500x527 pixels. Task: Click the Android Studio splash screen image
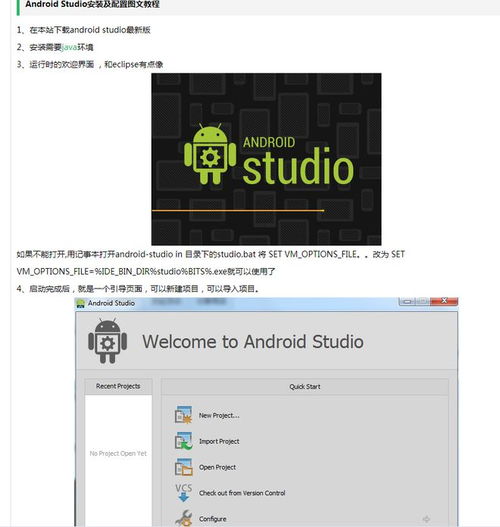[266, 159]
